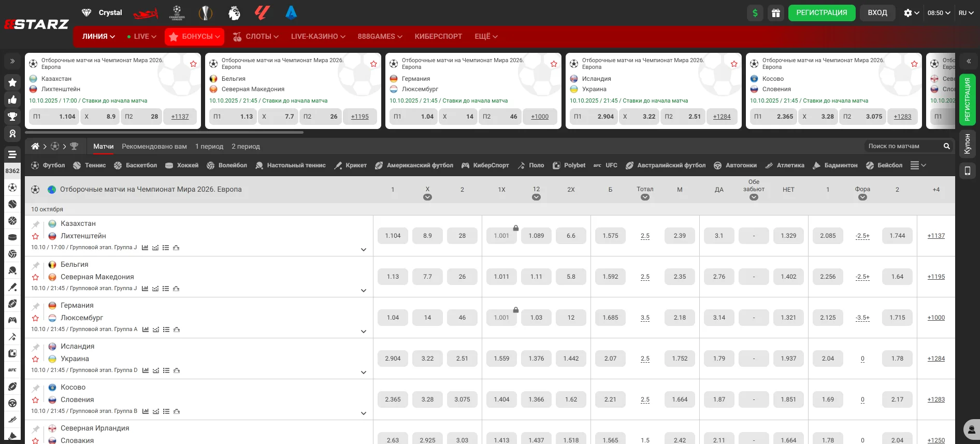Click the gift box bonus icon

(775, 13)
